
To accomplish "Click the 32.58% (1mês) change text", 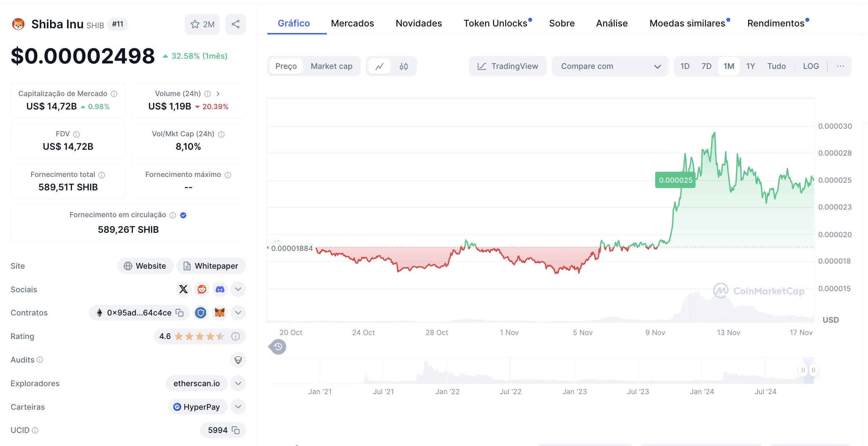I will [x=199, y=56].
